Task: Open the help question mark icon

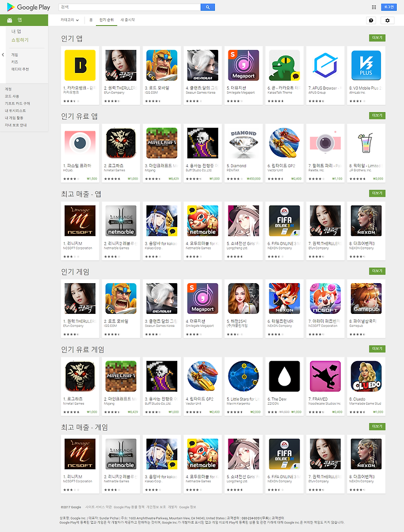Action: tap(371, 20)
